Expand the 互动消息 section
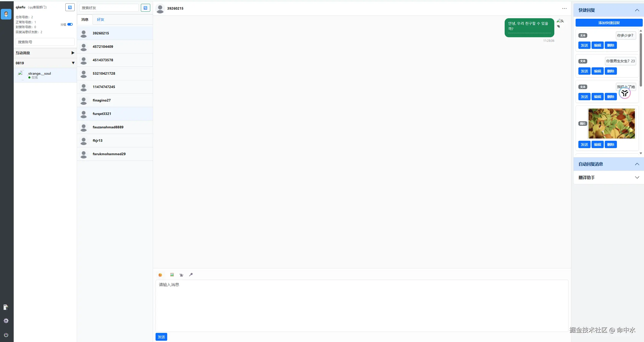 tap(73, 53)
